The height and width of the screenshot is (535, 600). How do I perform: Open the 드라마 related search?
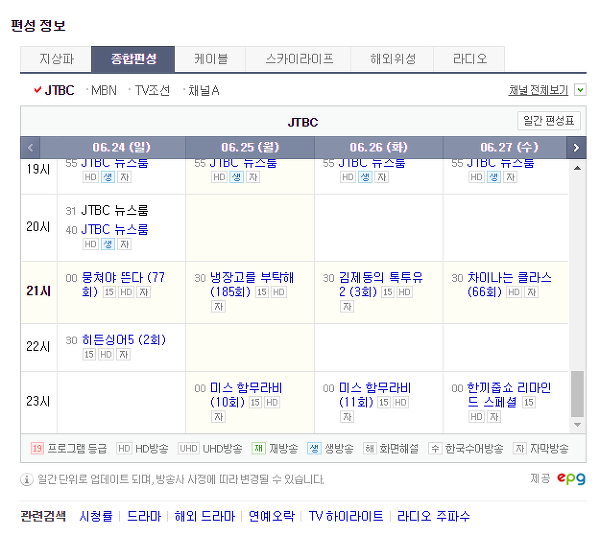[144, 516]
